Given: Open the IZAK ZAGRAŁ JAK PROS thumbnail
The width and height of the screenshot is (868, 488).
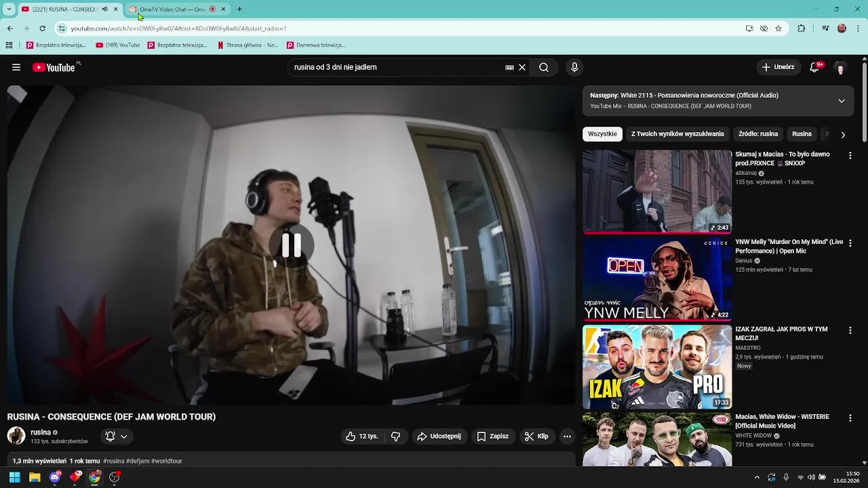Looking at the screenshot, I should click(657, 367).
